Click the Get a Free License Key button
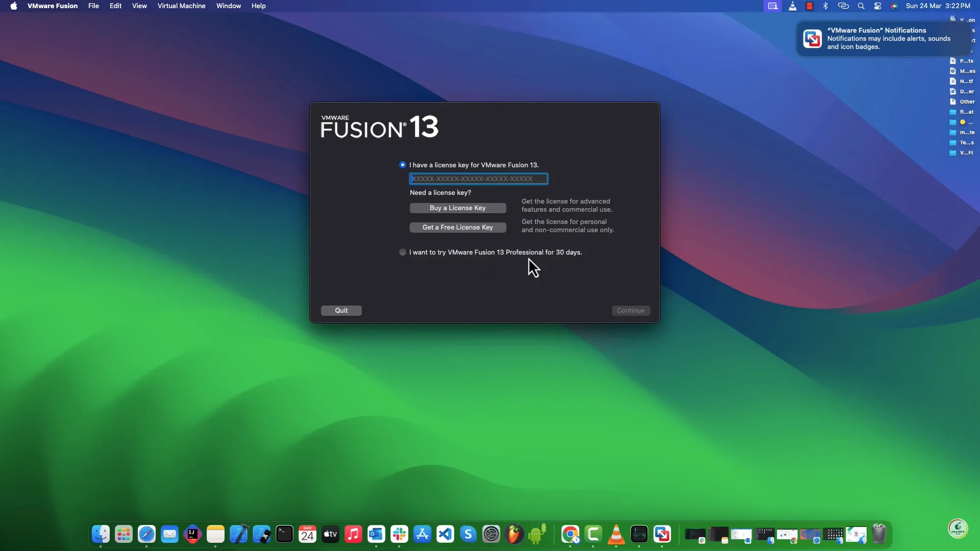Image resolution: width=980 pixels, height=551 pixels. [458, 227]
